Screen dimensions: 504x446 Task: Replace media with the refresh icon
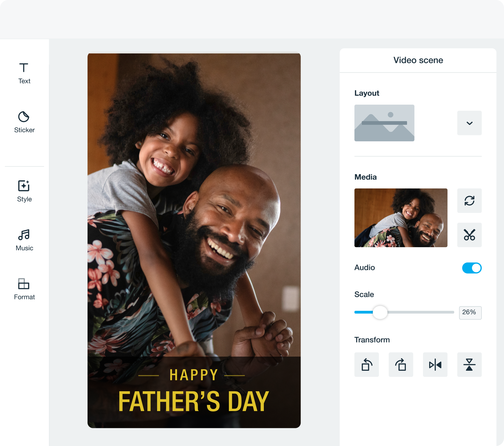(x=469, y=201)
